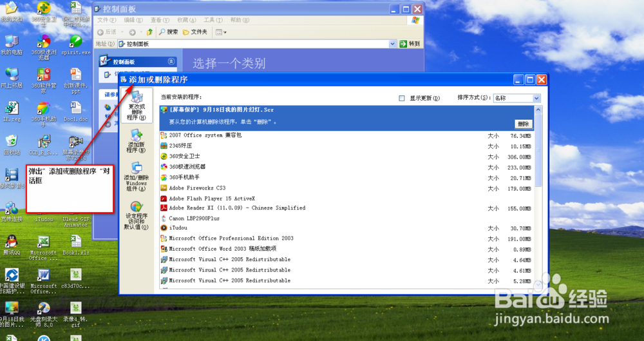
Task: Click the 360安全卫士 list icon
Action: tap(164, 156)
